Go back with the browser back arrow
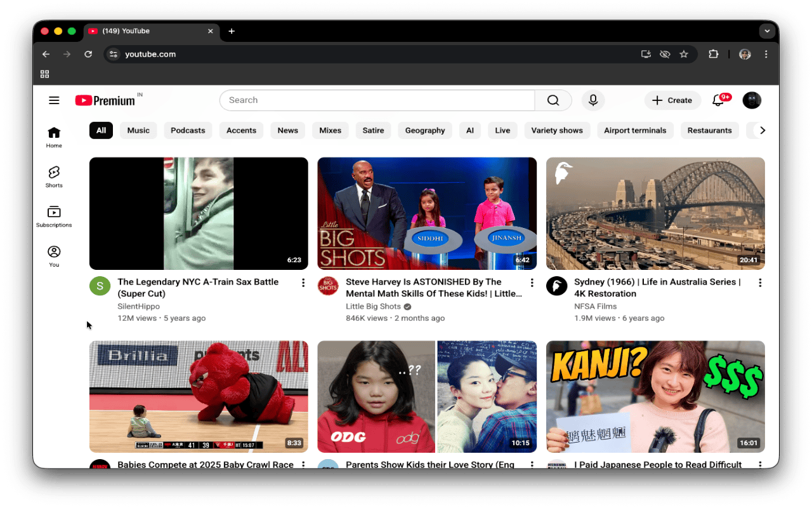812x508 pixels. point(46,55)
